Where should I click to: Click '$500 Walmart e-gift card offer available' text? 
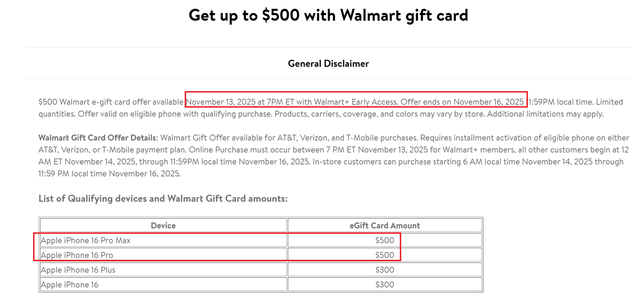tap(111, 102)
